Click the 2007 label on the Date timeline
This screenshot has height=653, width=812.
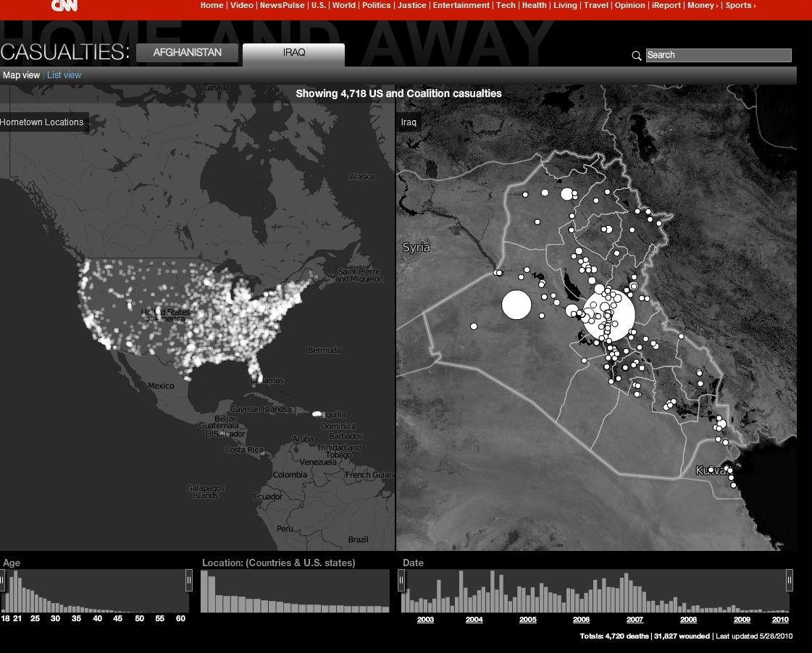[x=635, y=620]
